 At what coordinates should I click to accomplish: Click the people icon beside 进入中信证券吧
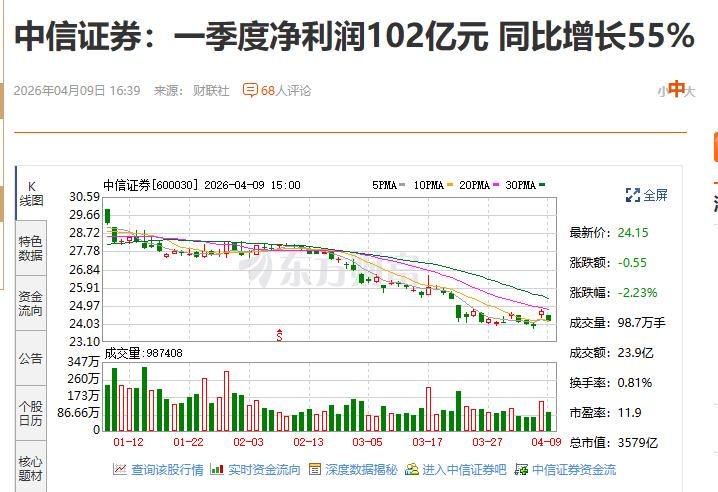[x=412, y=469]
